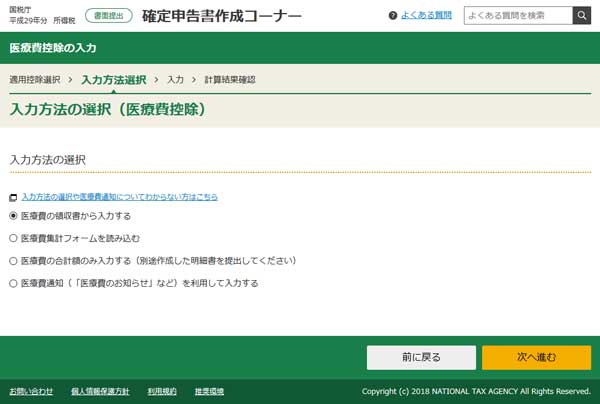Open the よくある質問 link
The width and height of the screenshot is (600, 404).
tap(426, 16)
